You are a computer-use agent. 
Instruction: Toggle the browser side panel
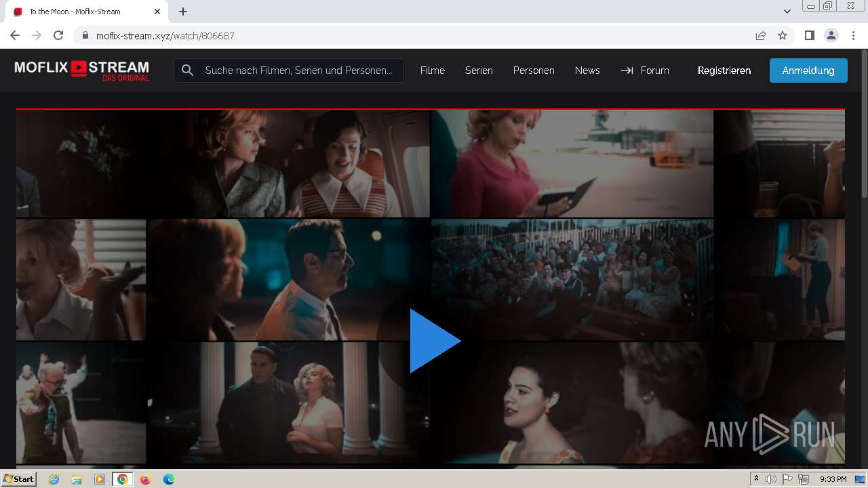click(809, 35)
